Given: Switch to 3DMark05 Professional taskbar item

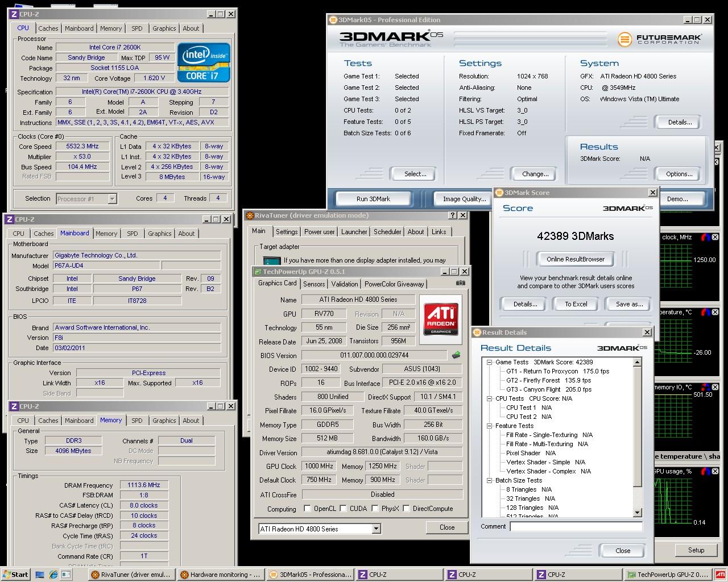Looking at the screenshot, I should coord(310,575).
